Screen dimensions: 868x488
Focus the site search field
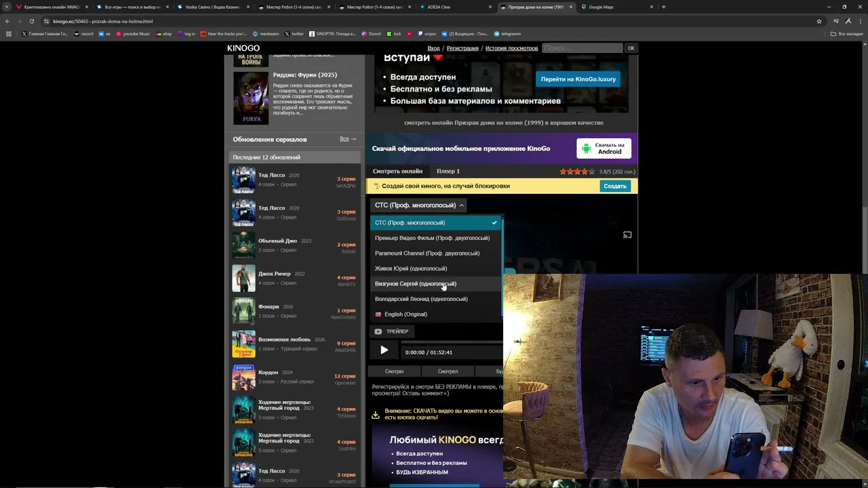pos(583,48)
